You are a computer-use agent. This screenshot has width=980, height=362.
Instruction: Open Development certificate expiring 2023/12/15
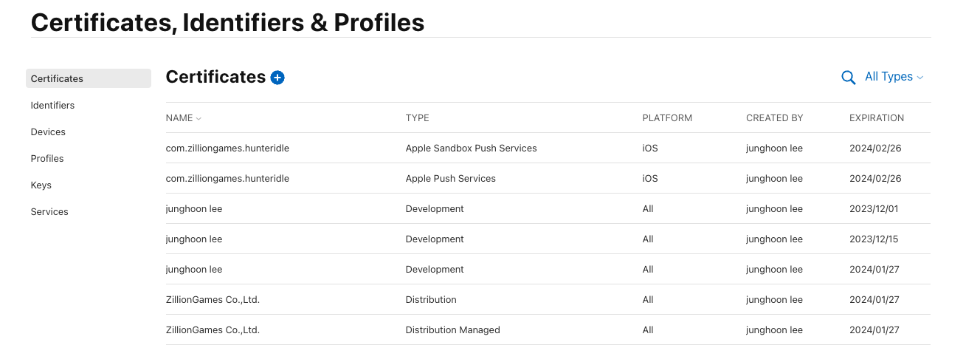point(548,239)
